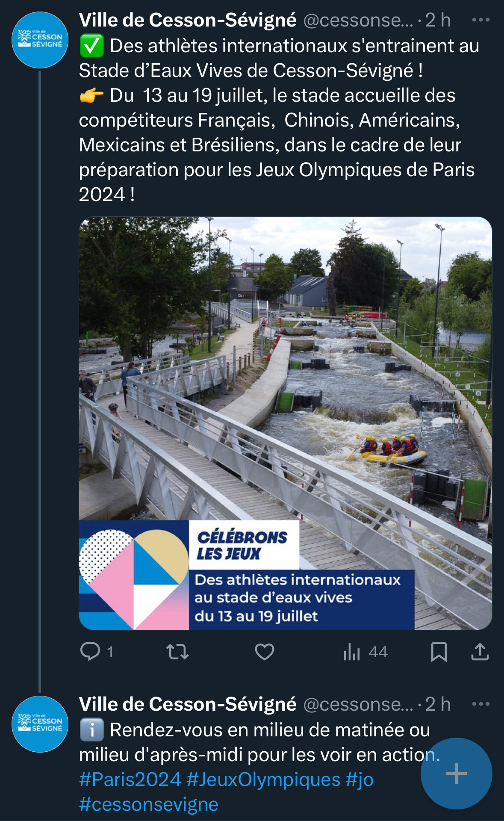Open more options for first tweet

(481, 20)
